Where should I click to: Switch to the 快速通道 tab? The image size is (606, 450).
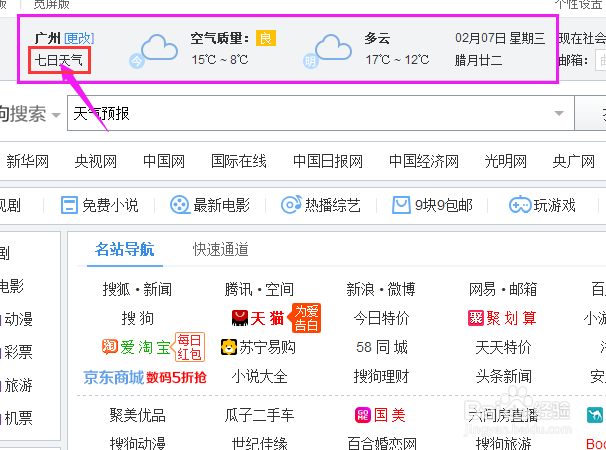220,249
